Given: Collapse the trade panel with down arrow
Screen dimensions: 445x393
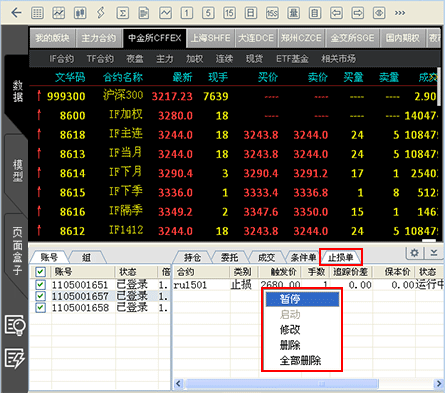Looking at the screenshot, I should (x=434, y=253).
